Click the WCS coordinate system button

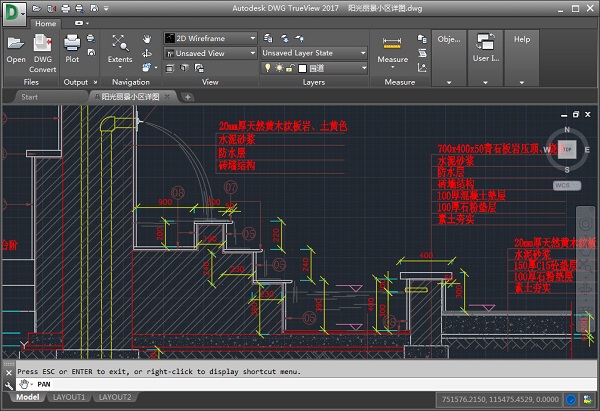coord(564,185)
